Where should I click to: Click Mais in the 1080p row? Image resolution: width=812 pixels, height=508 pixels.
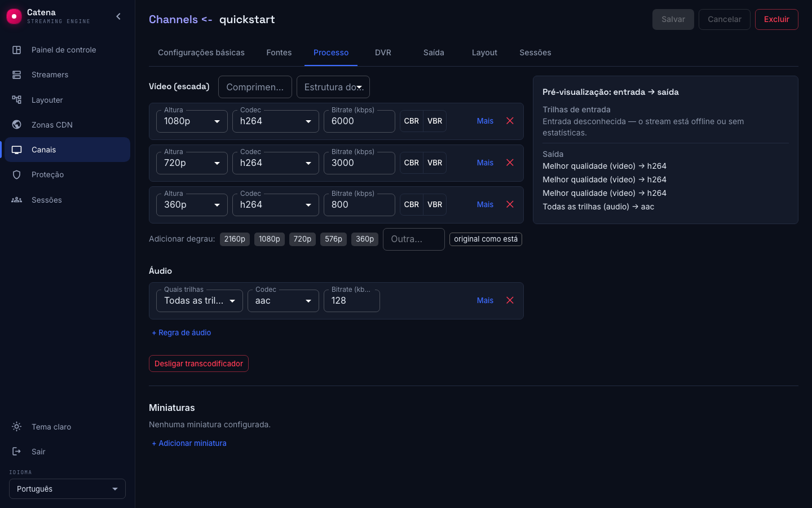pos(485,121)
